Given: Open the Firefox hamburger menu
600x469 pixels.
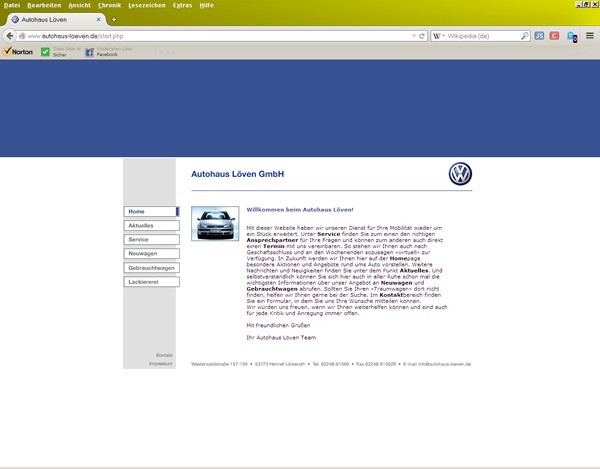Looking at the screenshot, I should [x=589, y=35].
